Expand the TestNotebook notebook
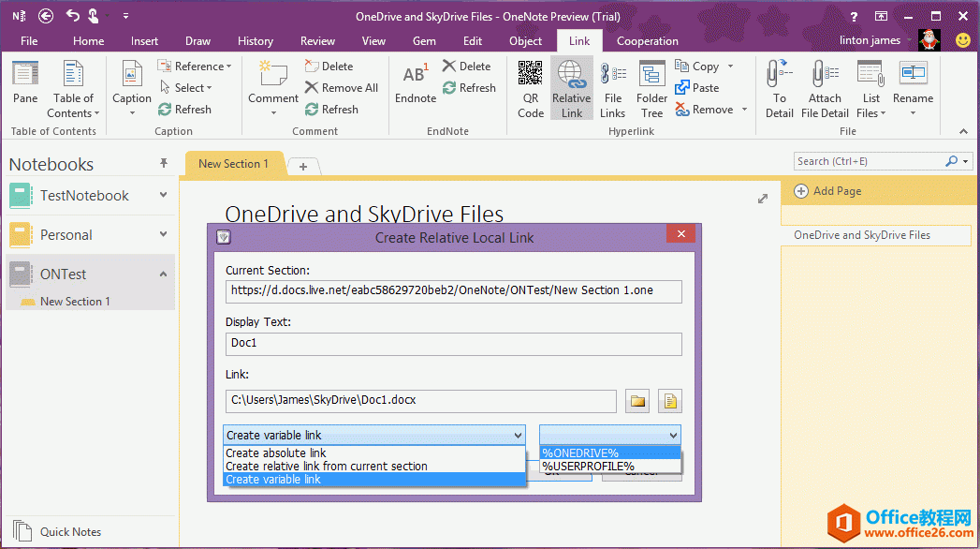 tap(163, 196)
